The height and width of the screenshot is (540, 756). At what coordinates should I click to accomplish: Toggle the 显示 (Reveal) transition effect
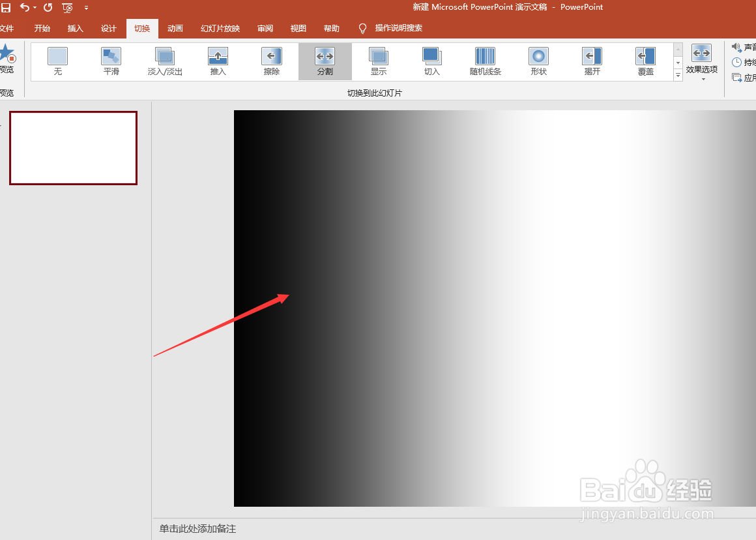pyautogui.click(x=378, y=61)
